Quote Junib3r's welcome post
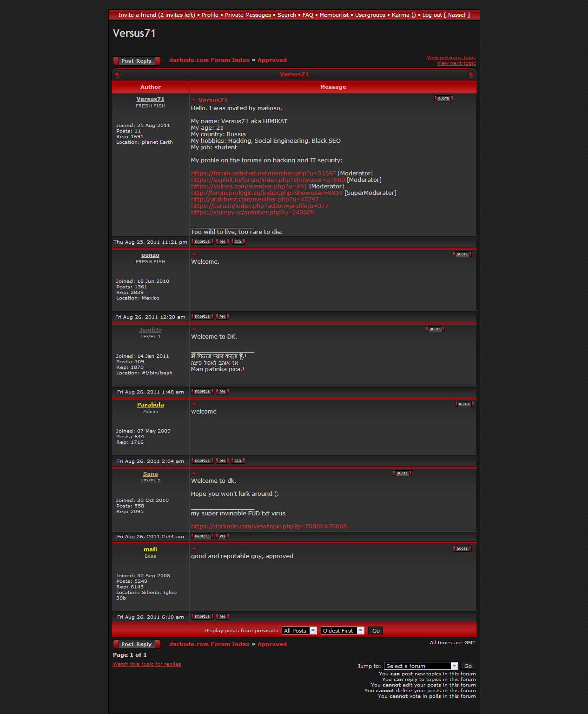This screenshot has width=588, height=714. (x=435, y=329)
